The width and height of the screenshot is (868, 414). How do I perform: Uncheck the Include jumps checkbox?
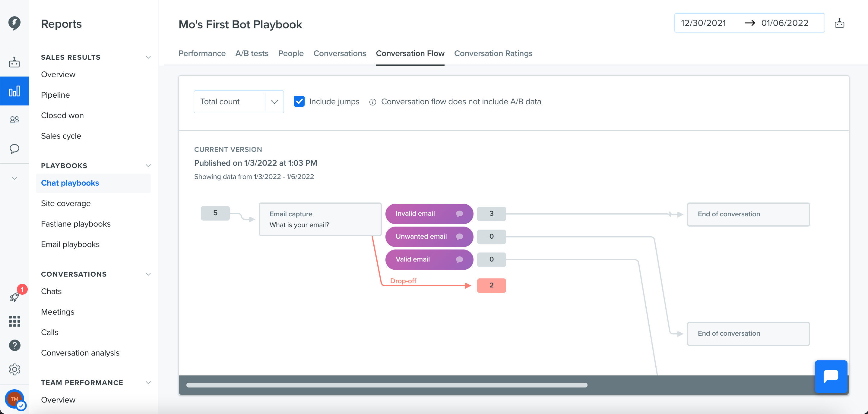click(x=299, y=101)
